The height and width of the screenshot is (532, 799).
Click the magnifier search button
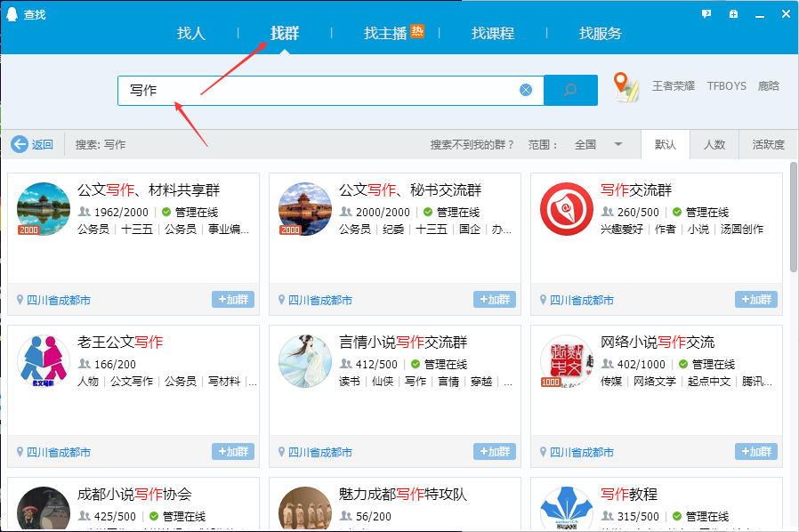click(570, 90)
